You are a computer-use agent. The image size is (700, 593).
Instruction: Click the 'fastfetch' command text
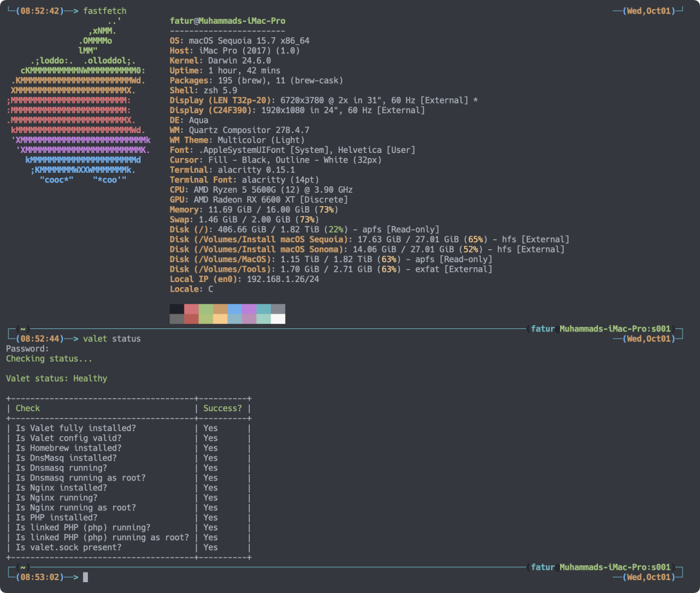105,11
